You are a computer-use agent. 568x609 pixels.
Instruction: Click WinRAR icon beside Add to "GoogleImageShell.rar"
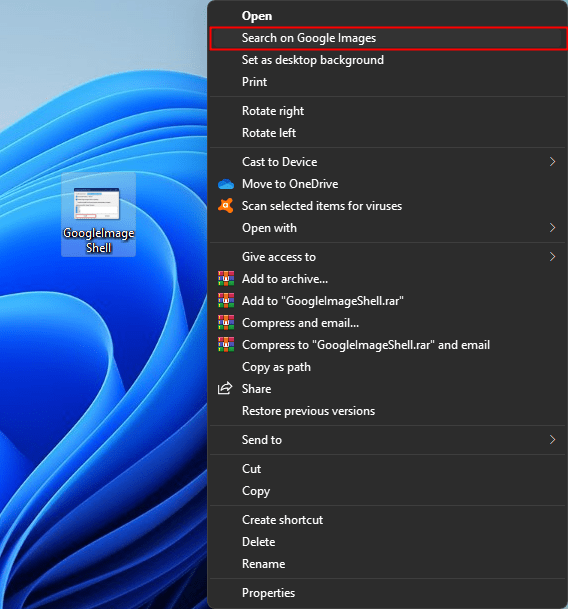point(226,301)
